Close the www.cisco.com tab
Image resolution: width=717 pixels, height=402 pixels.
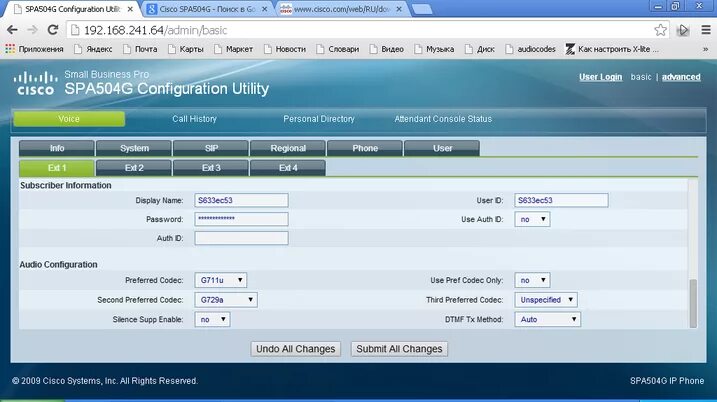[x=399, y=9]
